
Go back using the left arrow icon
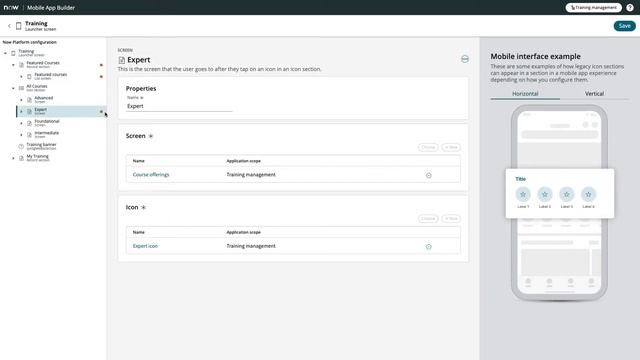point(9,26)
